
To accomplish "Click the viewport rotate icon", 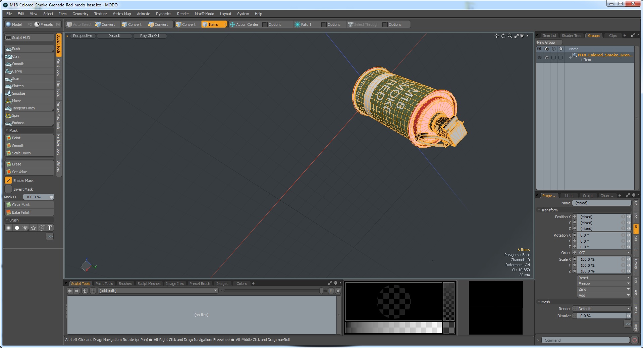I will (x=503, y=36).
